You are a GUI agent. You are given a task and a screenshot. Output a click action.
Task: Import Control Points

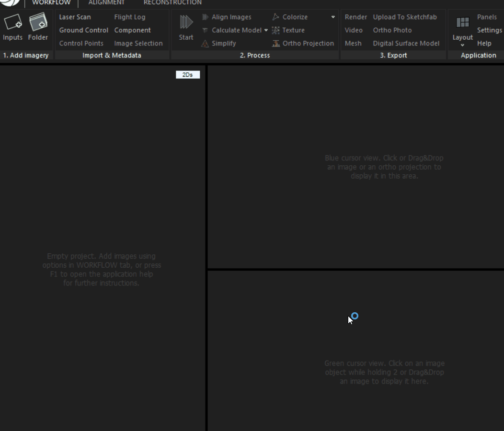point(81,44)
